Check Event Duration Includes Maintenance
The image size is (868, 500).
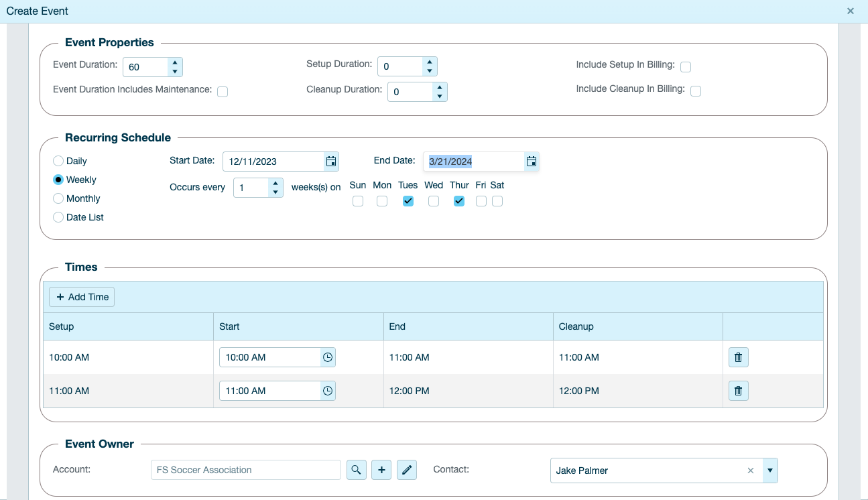pos(223,92)
